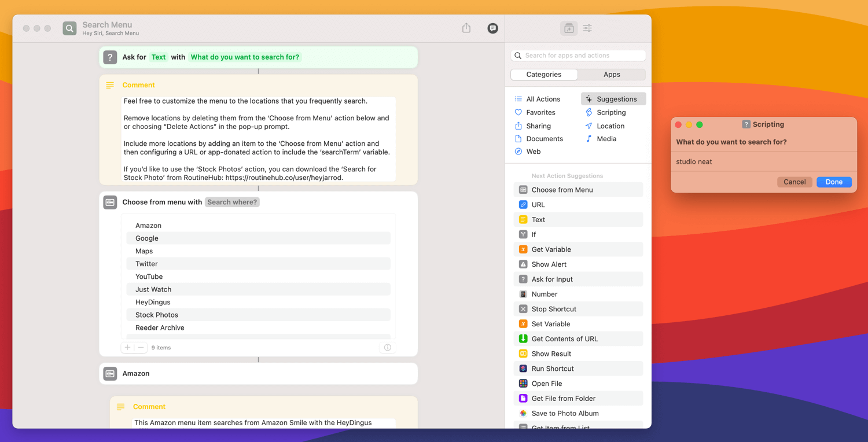Open the shortcut settings sliders icon
This screenshot has width=868, height=442.
click(x=587, y=28)
